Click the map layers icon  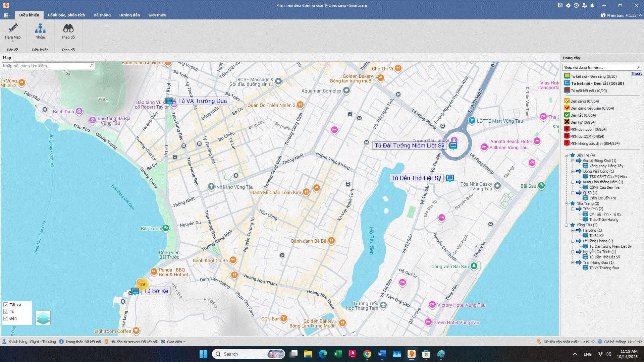click(43, 318)
